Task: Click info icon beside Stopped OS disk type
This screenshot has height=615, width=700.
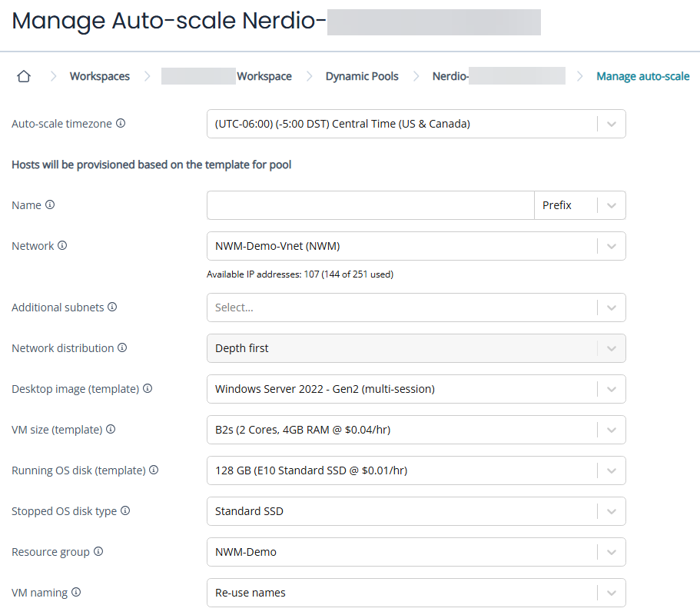Action: tap(125, 510)
